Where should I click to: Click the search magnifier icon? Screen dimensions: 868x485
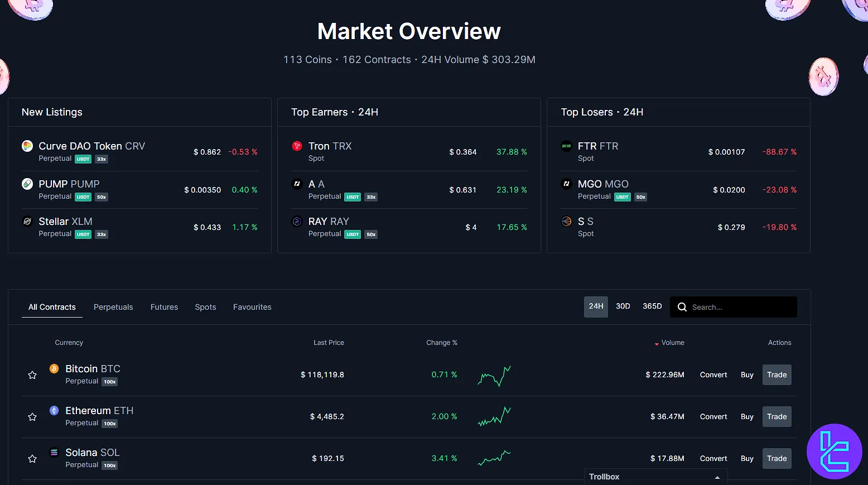coord(682,307)
